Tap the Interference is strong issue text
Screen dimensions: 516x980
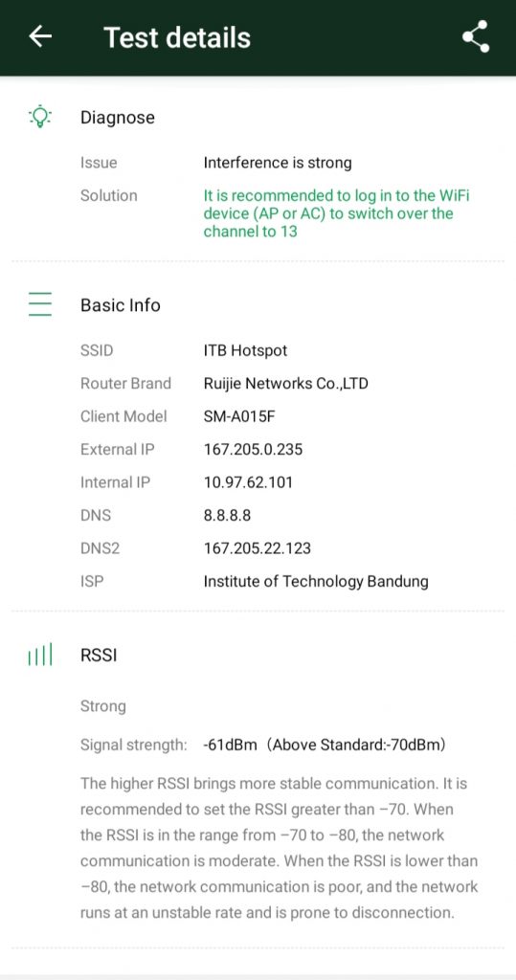[277, 163]
